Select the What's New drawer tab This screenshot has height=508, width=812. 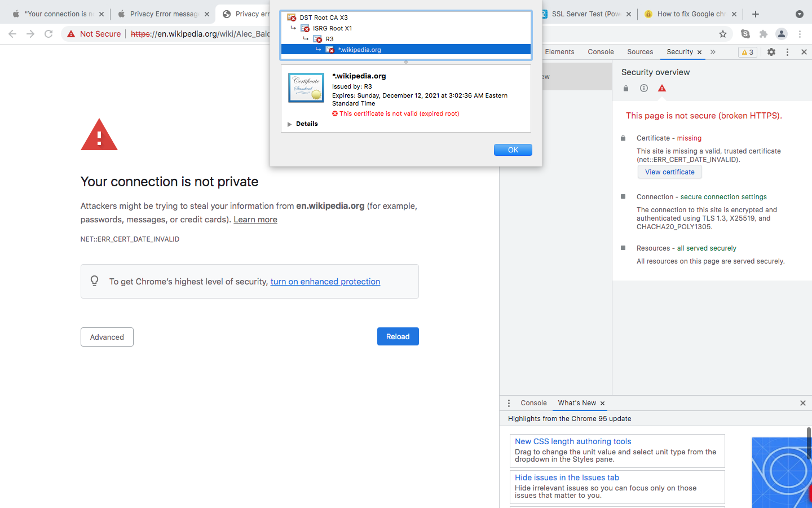pos(577,403)
